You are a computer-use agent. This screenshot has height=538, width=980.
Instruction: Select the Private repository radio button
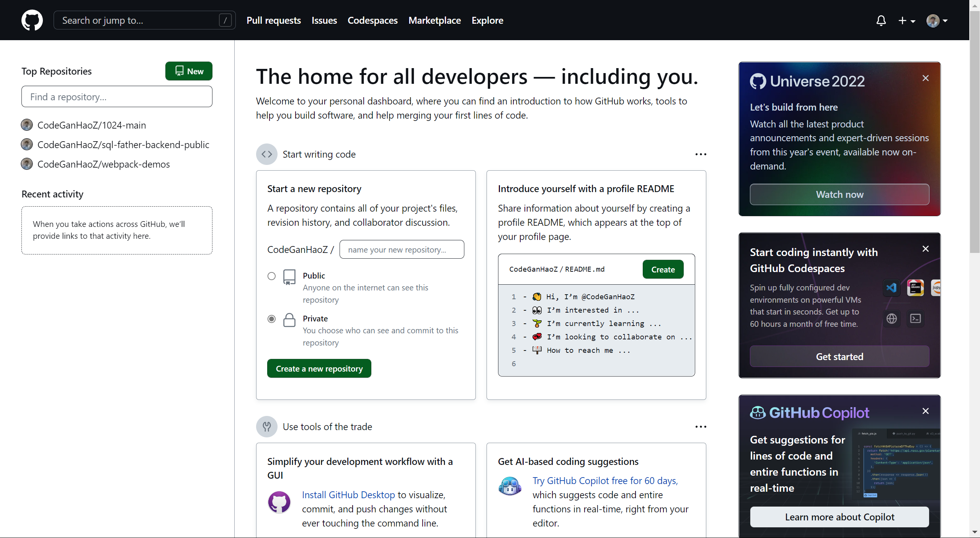(x=271, y=319)
